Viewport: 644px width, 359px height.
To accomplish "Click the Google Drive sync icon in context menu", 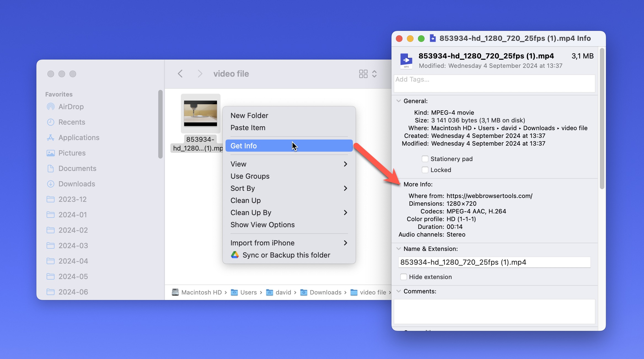I will click(x=234, y=255).
